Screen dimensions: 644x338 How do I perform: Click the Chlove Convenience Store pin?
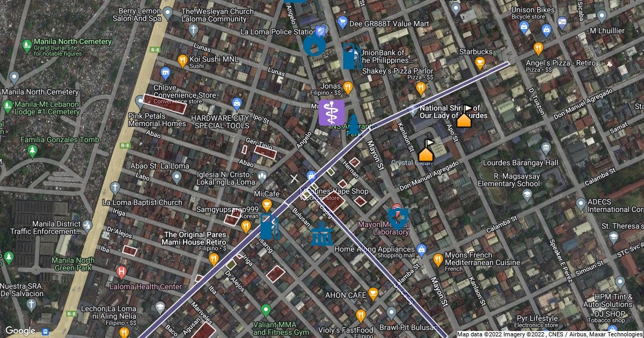point(165,72)
